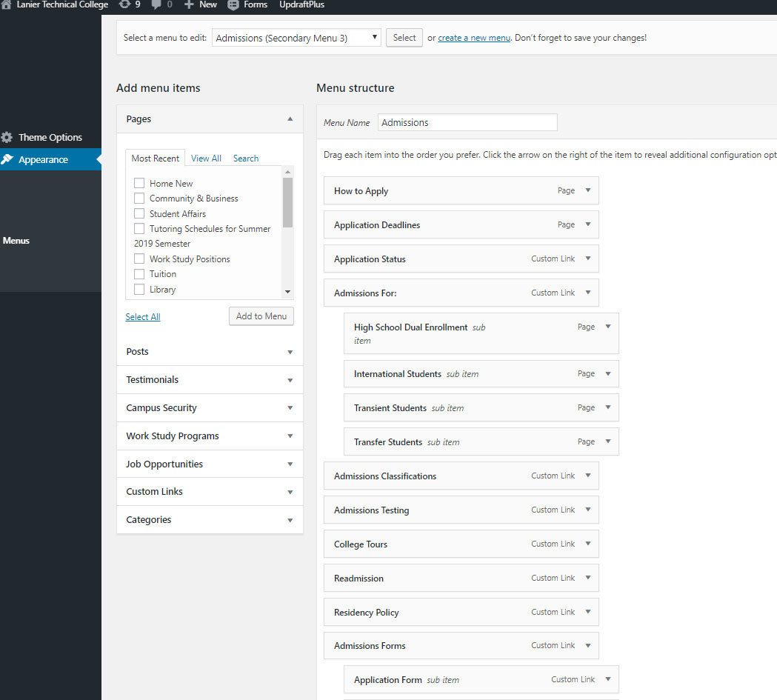Check Tutoring Schedules for Summer checkbox
777x700 pixels.
[139, 228]
